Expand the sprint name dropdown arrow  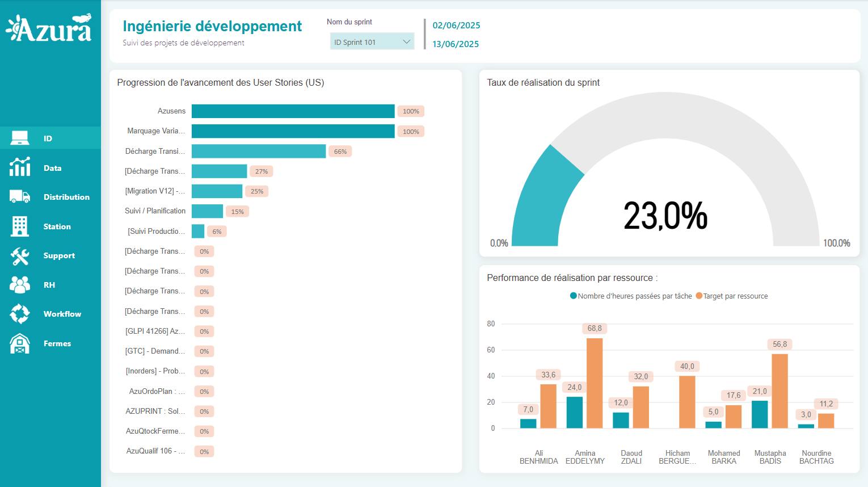point(406,42)
